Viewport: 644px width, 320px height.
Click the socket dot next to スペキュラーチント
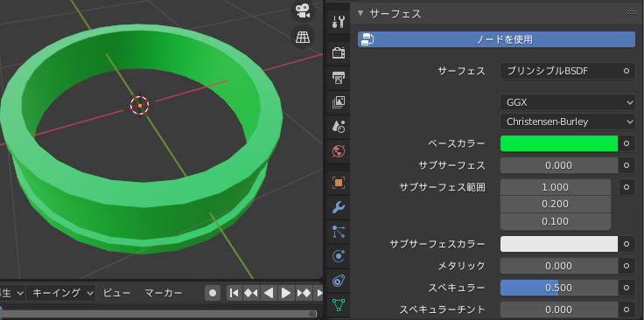(x=626, y=310)
